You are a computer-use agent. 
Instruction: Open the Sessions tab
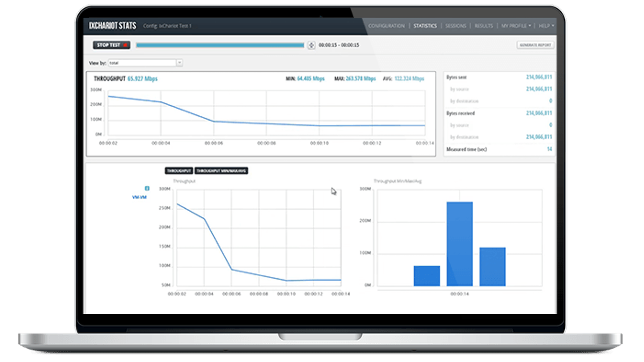pyautogui.click(x=456, y=26)
